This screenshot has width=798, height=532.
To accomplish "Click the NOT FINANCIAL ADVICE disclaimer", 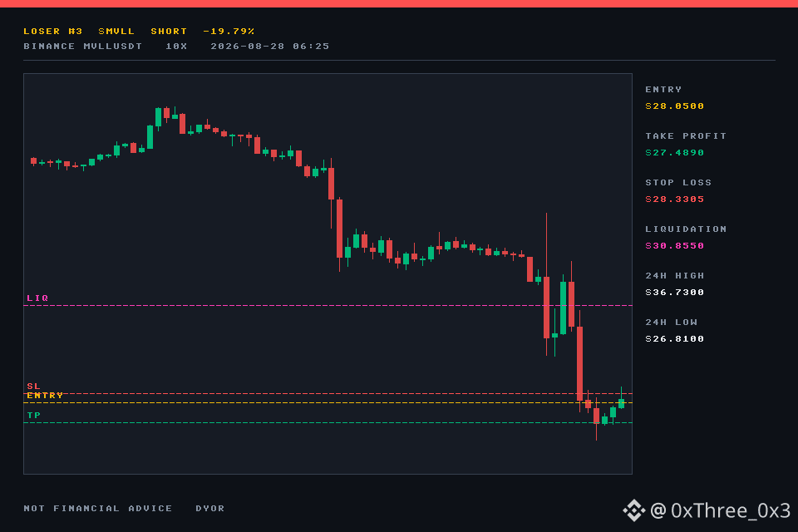I will (x=98, y=509).
